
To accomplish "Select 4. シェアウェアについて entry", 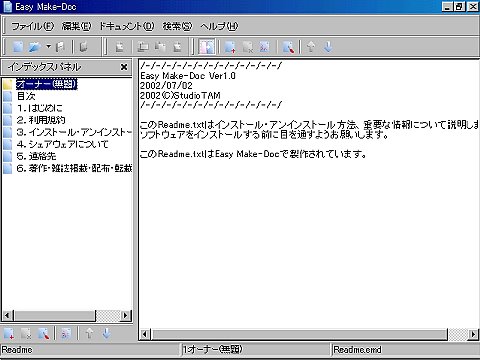I will point(62,144).
